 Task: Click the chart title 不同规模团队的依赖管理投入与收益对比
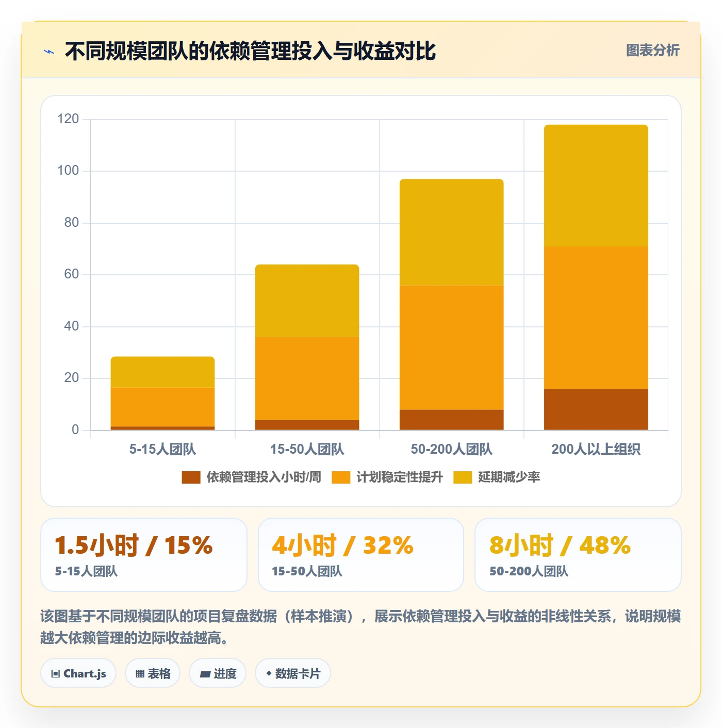click(x=250, y=51)
